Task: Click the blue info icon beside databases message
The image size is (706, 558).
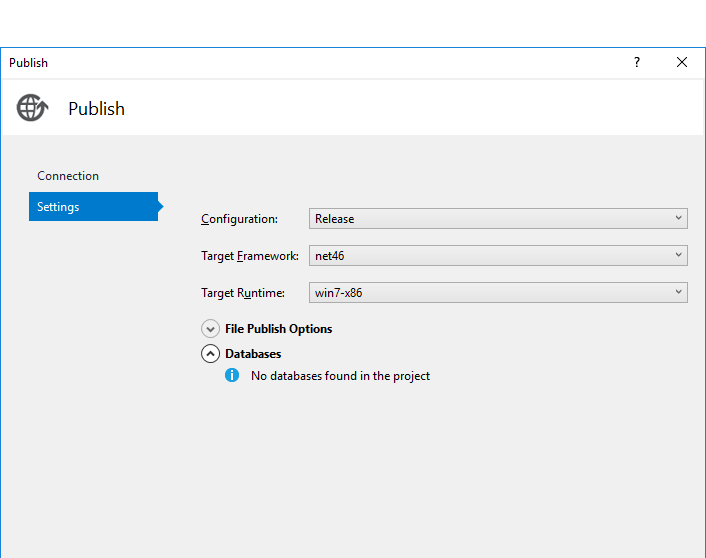Action: pyautogui.click(x=232, y=376)
